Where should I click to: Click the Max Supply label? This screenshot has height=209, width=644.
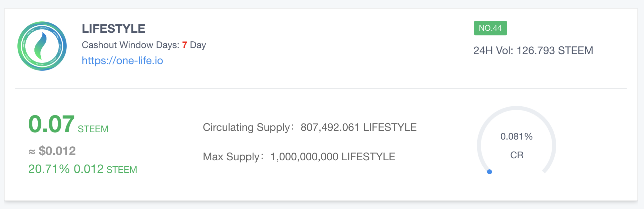coord(232,157)
